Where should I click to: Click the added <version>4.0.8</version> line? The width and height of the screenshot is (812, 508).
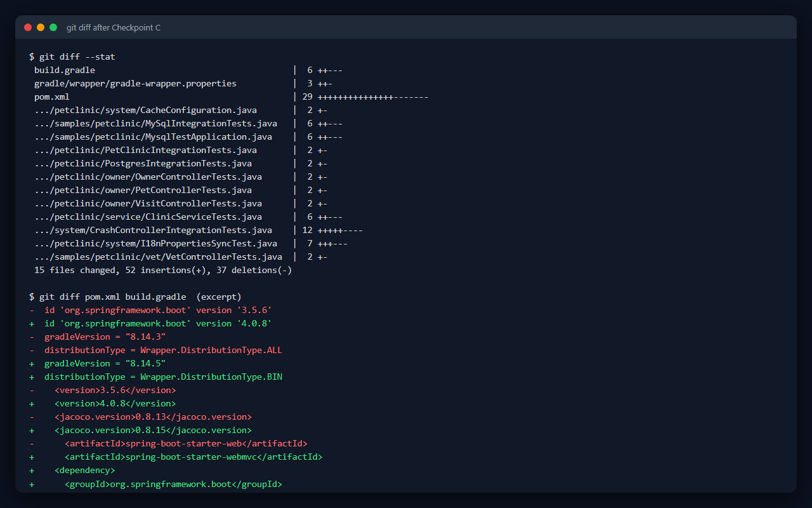pos(103,403)
